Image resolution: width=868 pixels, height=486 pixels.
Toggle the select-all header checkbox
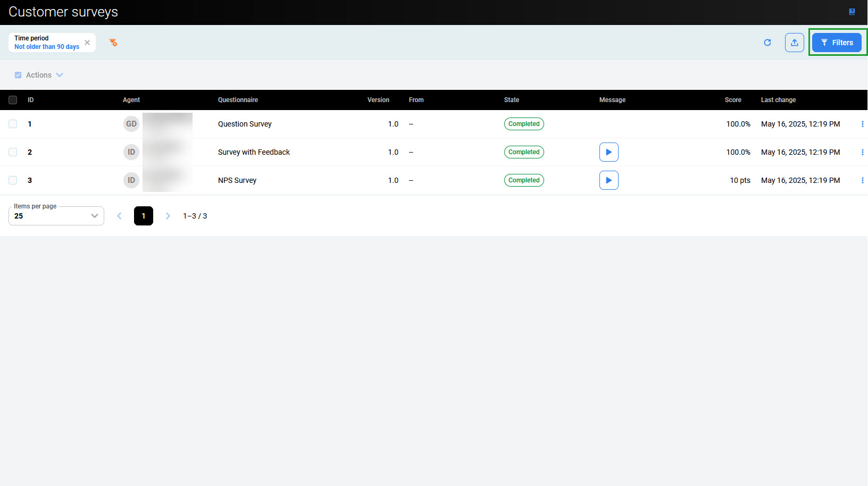13,100
